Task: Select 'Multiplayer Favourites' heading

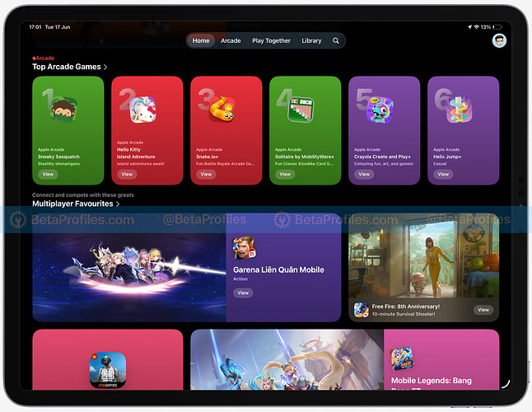Action: point(72,204)
